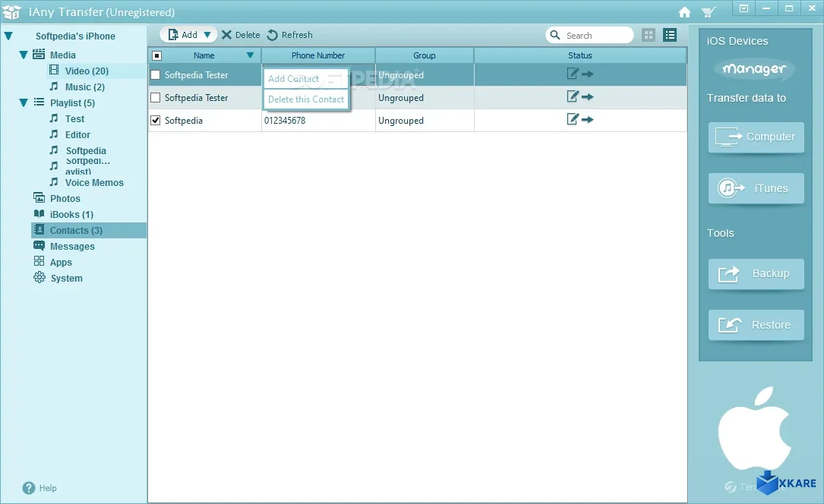Edit the Softpedia contact entry
The height and width of the screenshot is (504, 824).
click(573, 119)
